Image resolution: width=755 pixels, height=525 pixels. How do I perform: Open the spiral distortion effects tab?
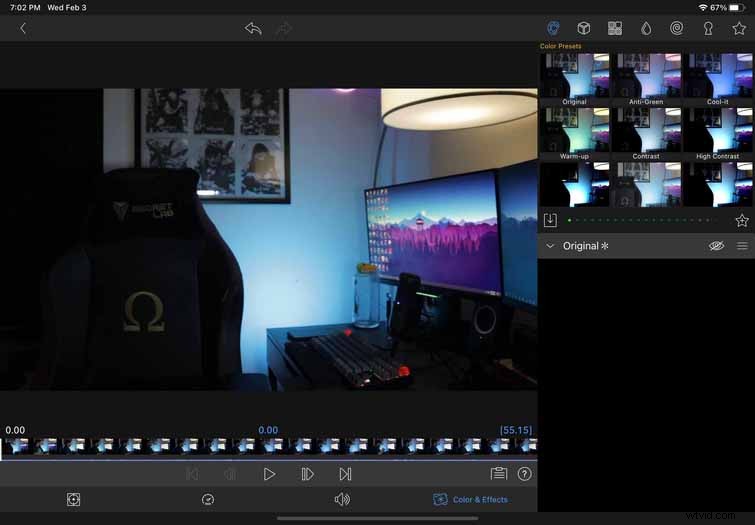pos(677,28)
